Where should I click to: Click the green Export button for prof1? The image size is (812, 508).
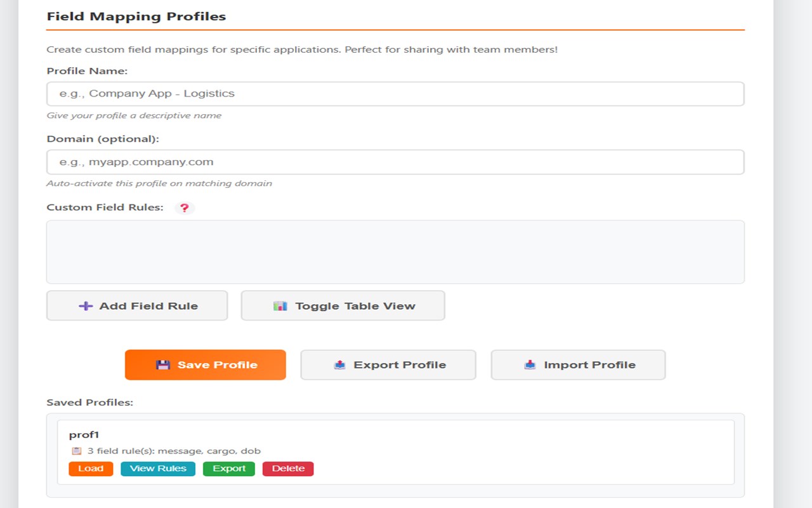click(x=228, y=469)
